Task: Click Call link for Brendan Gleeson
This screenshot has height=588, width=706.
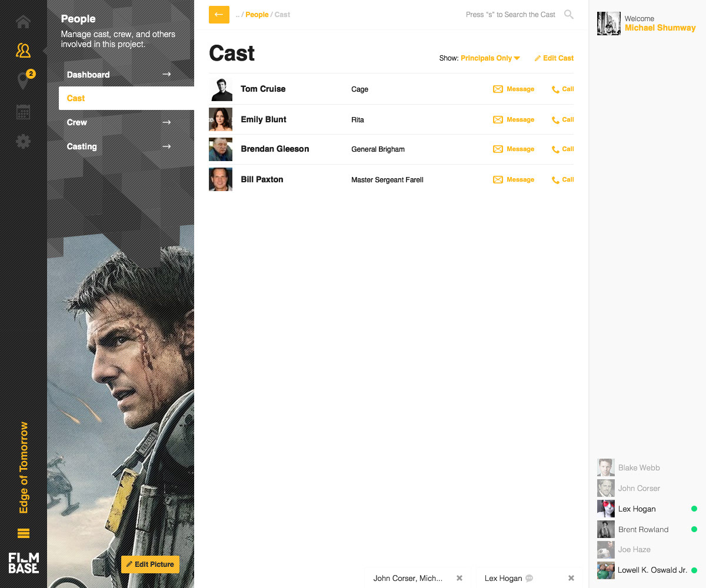Action: coord(568,149)
